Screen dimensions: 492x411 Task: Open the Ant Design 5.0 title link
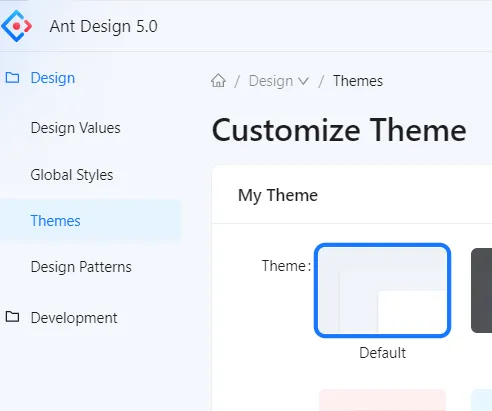point(103,26)
